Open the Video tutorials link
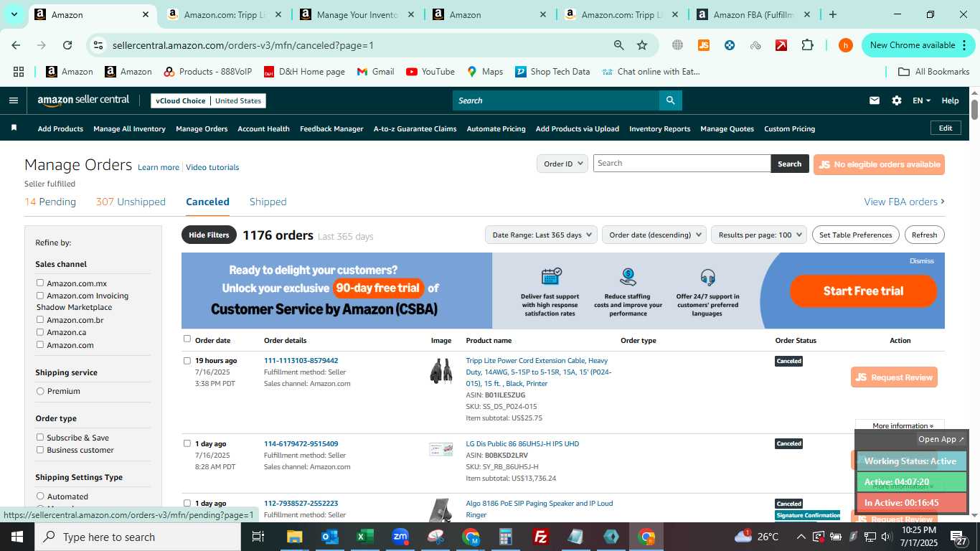Screen dimensions: 980x551 click(x=212, y=167)
